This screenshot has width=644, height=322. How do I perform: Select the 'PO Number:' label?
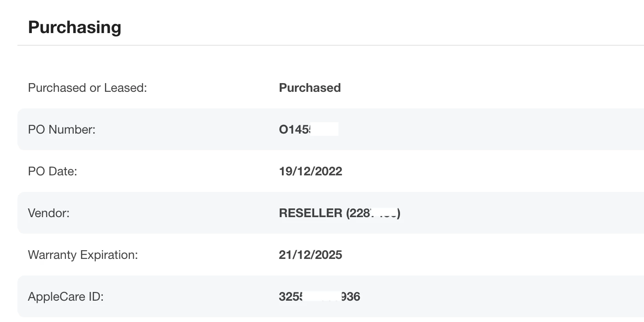coord(61,129)
